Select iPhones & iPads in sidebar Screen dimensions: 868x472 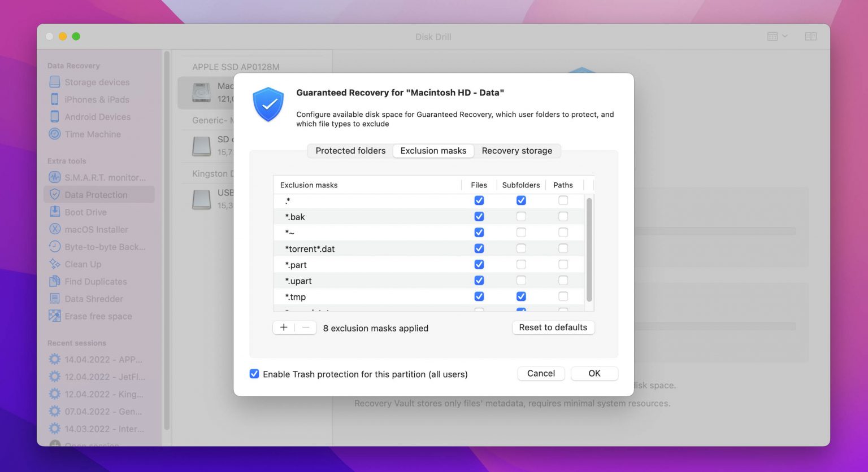(96, 99)
